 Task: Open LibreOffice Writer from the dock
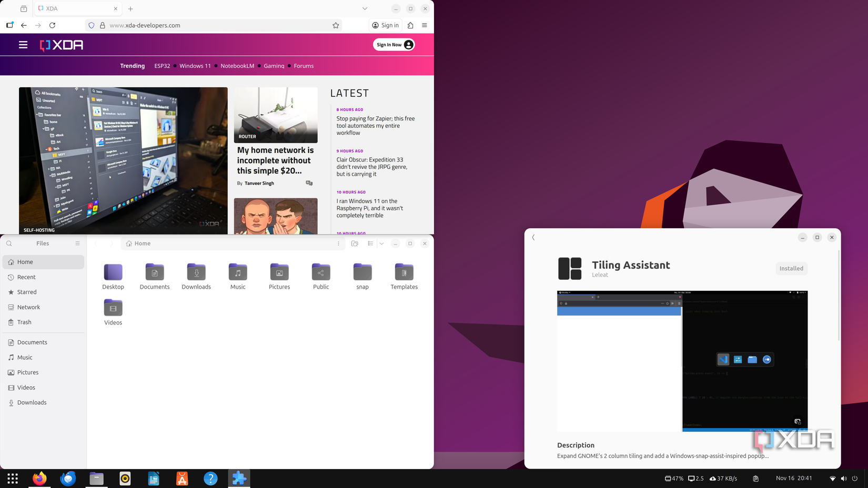click(x=153, y=479)
